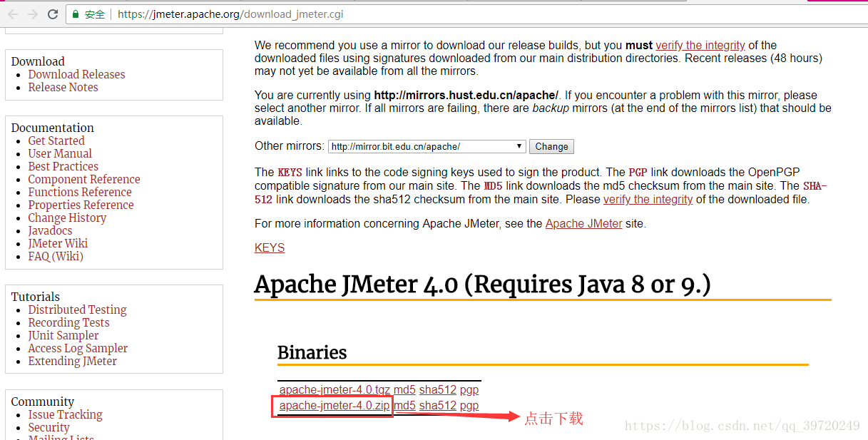Open the User Manual link
868x440 pixels.
[60, 153]
